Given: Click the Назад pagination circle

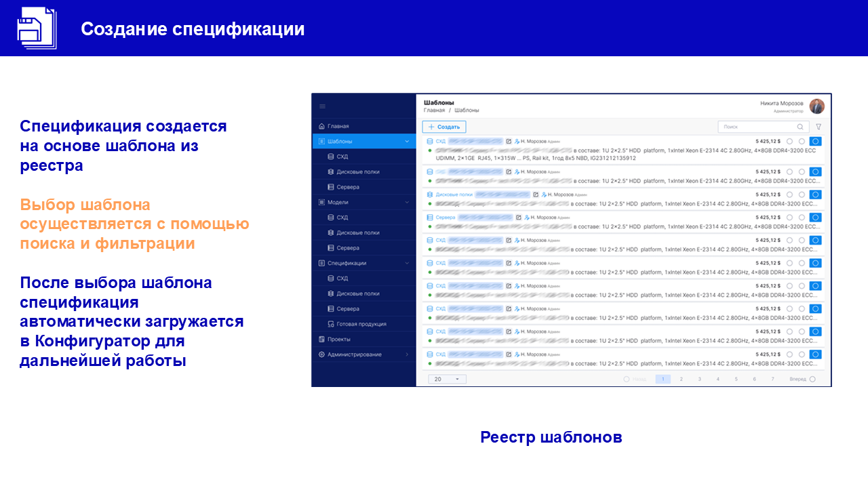Looking at the screenshot, I should click(x=627, y=379).
